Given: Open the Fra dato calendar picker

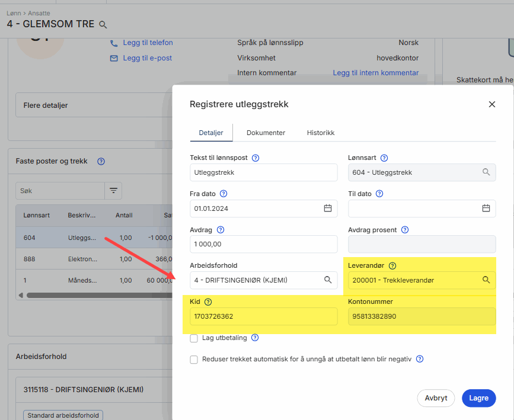Looking at the screenshot, I should [327, 208].
